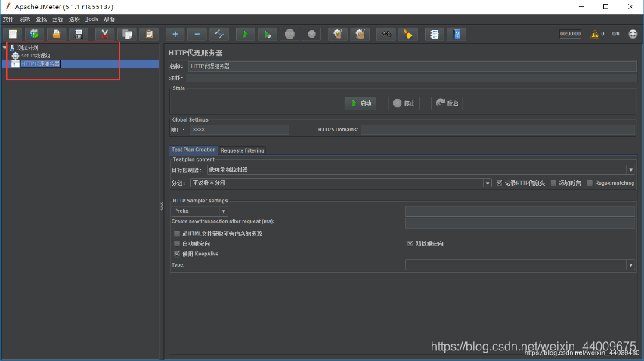Paste using the clipboard icon
Screen dimensions: 644x361
coord(149,34)
